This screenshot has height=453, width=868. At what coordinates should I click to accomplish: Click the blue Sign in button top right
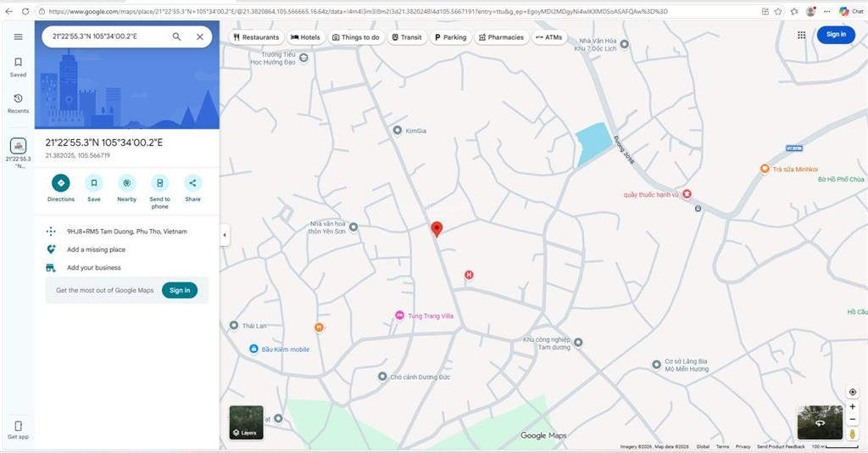coord(836,34)
